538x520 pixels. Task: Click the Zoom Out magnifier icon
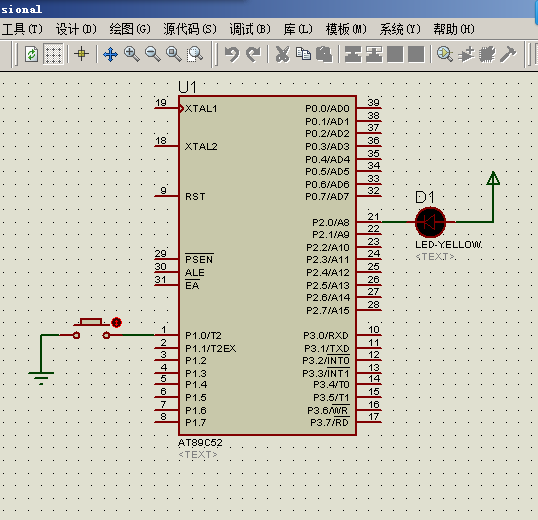pyautogui.click(x=152, y=54)
